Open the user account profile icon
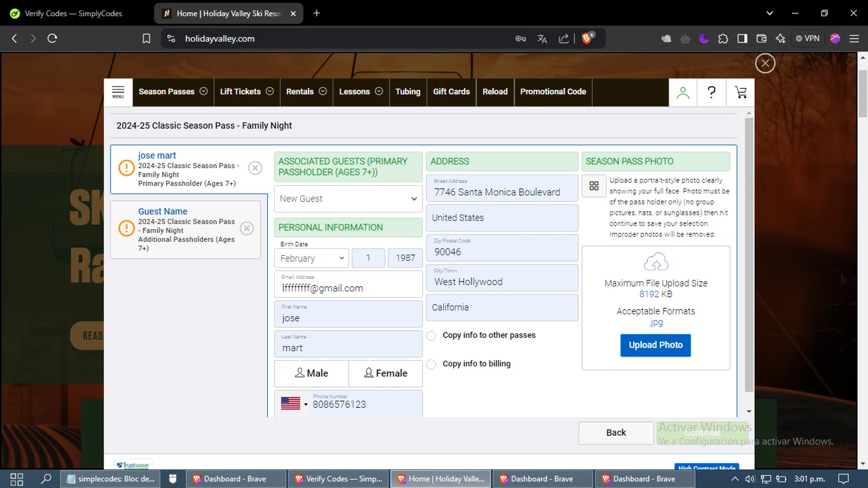This screenshot has height=488, width=868. (x=683, y=92)
